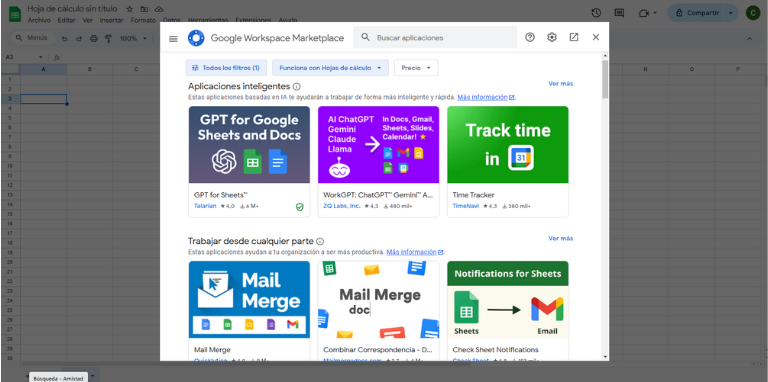Open the Insertar menu
768x382 pixels.
tap(112, 20)
